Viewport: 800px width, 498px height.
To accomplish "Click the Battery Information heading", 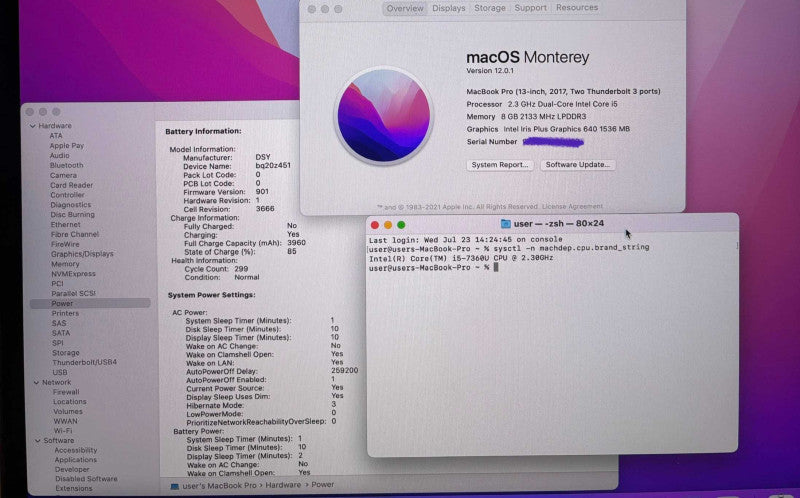I will click(x=203, y=132).
